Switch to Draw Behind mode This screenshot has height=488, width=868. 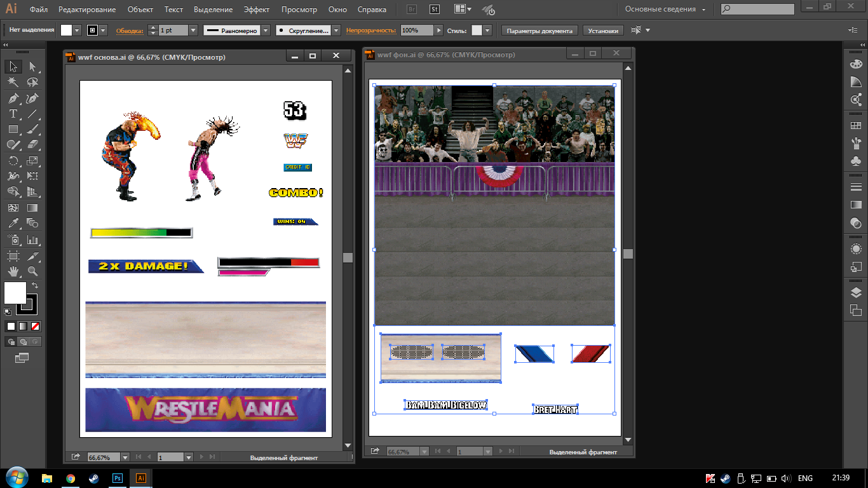(x=23, y=342)
